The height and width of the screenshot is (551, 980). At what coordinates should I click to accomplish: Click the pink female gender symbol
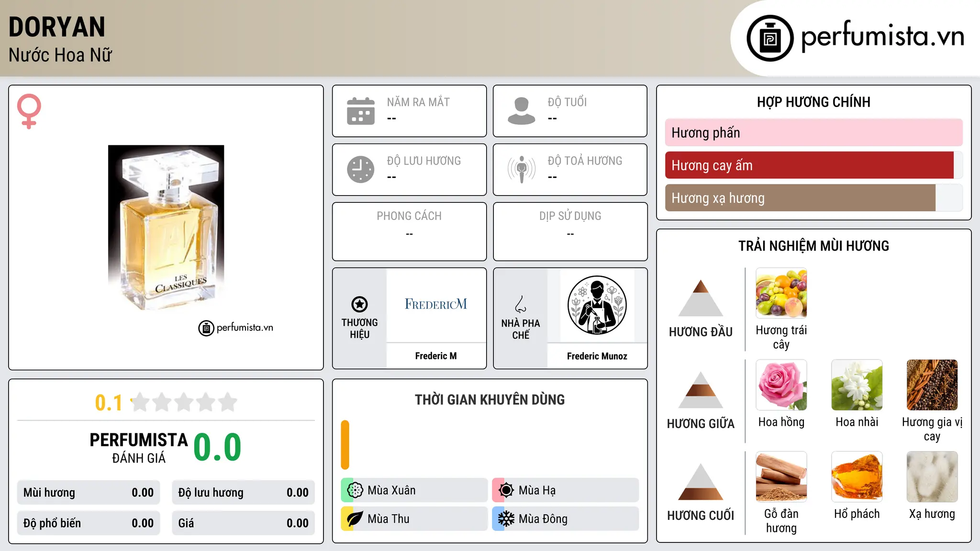point(29,111)
